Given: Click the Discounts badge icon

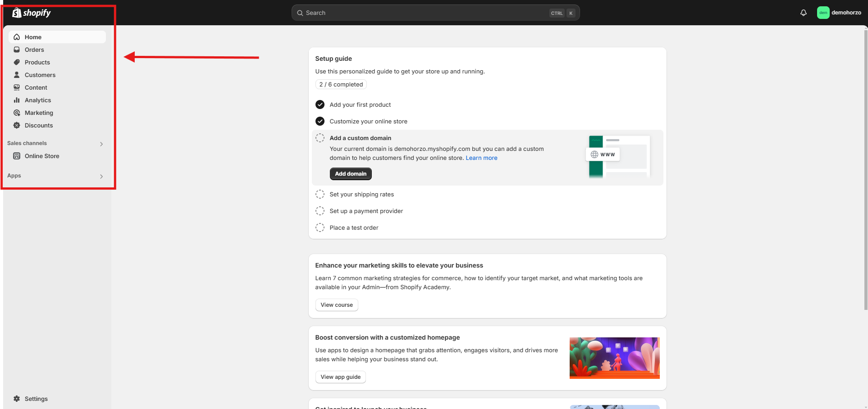Looking at the screenshot, I should (x=17, y=125).
